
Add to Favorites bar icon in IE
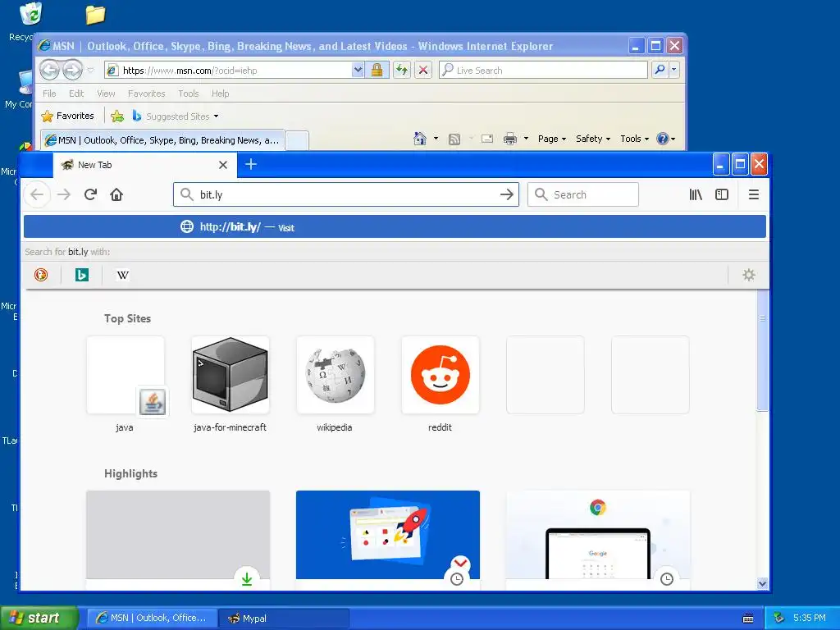point(117,116)
